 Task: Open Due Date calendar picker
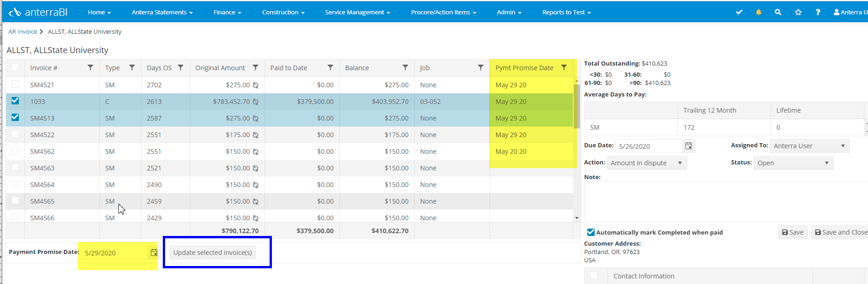(x=688, y=146)
